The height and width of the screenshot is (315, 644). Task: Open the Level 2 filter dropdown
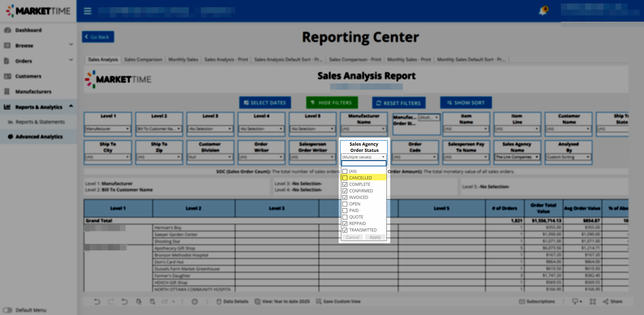(x=159, y=129)
